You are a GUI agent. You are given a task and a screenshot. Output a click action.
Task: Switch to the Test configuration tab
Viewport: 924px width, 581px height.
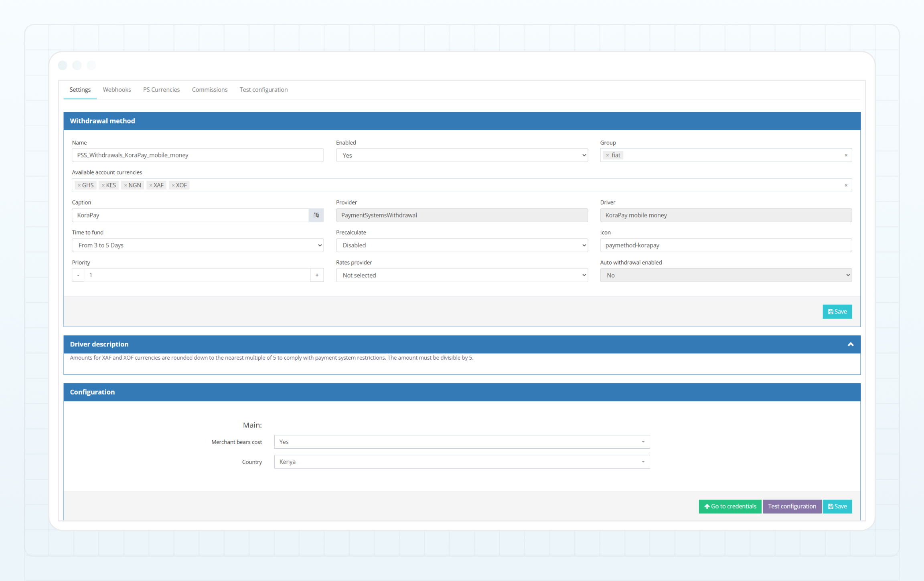(263, 90)
